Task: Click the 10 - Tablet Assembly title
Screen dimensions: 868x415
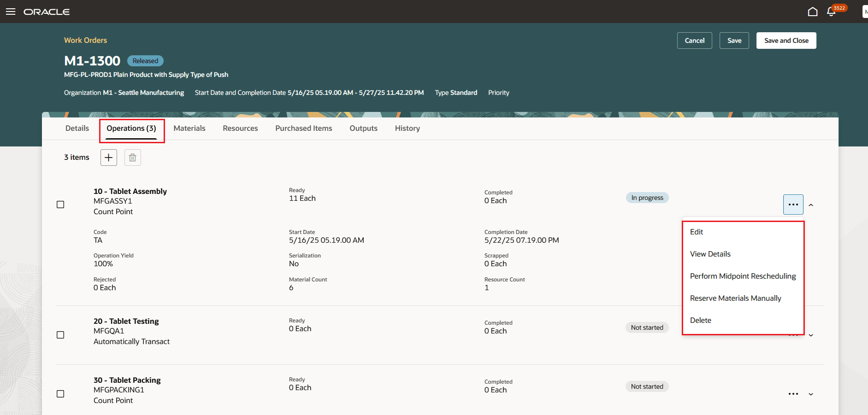Action: (130, 191)
